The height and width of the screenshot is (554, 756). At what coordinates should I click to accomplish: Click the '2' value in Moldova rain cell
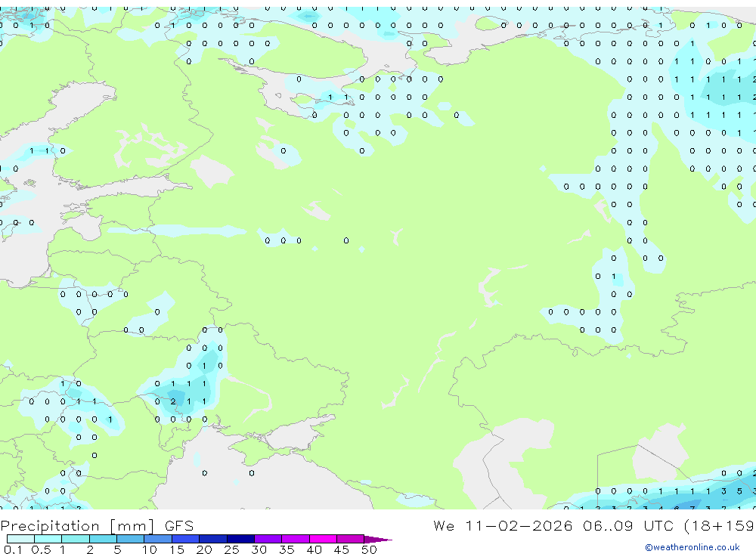coord(173,401)
